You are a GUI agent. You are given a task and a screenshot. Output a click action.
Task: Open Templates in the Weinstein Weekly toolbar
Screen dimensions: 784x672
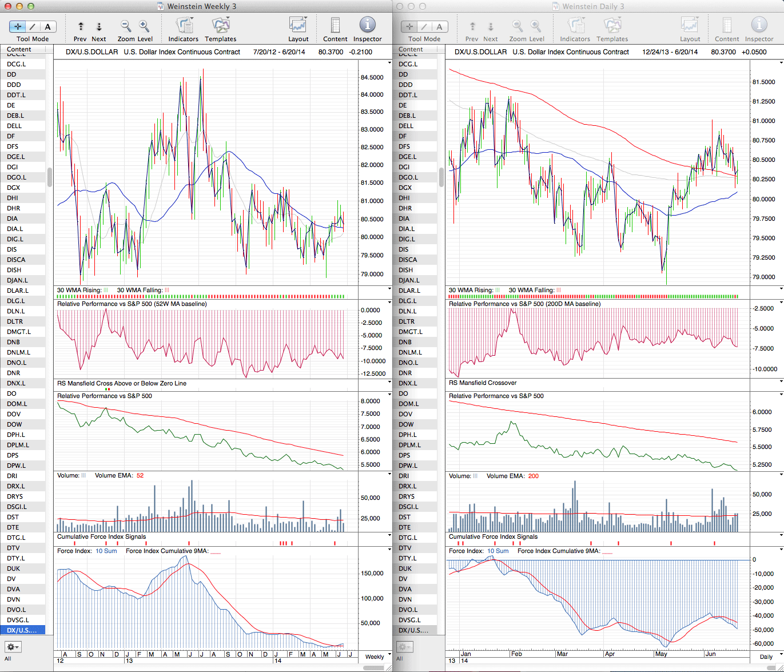coord(220,26)
